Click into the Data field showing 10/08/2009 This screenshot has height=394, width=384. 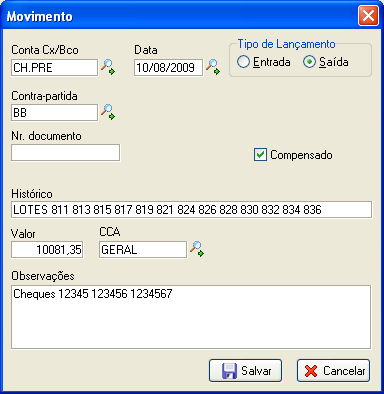point(168,68)
